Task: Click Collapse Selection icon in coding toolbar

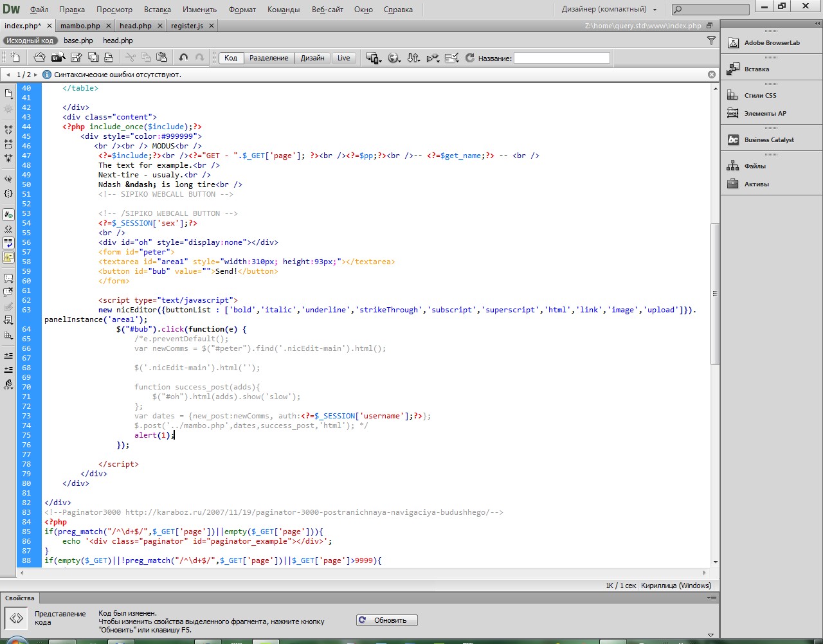Action: point(8,143)
